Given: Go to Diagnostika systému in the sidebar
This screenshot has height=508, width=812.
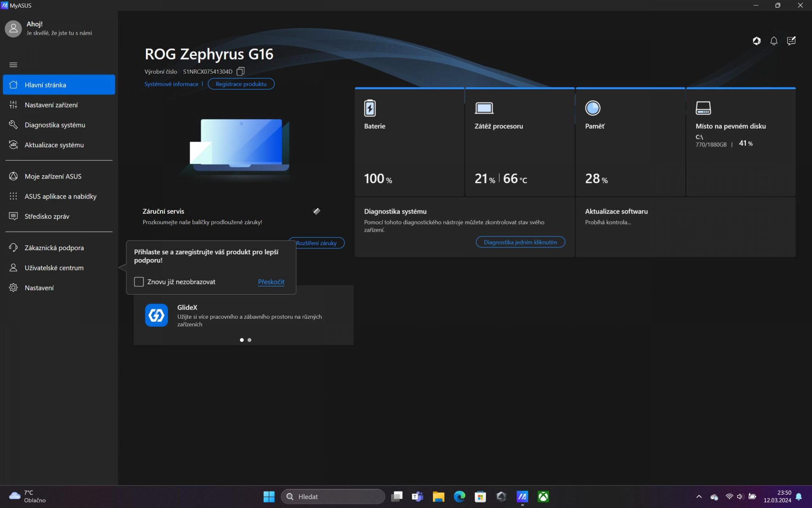Looking at the screenshot, I should coord(59,125).
